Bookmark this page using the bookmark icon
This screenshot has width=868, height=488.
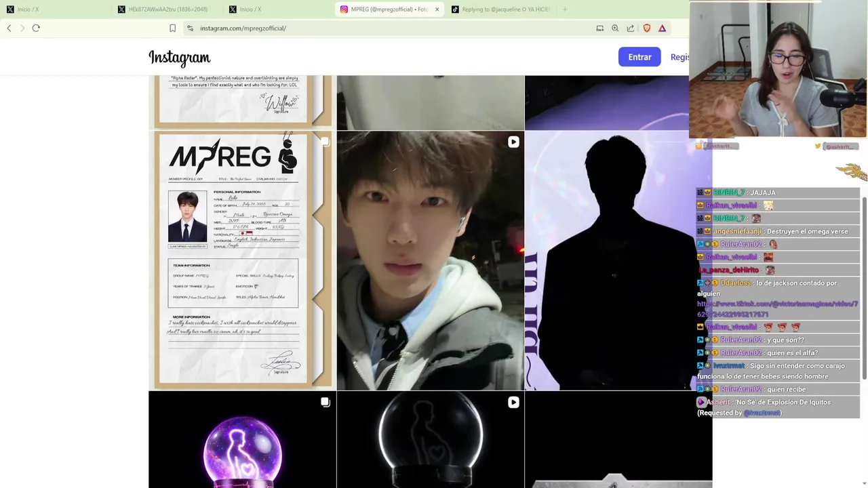coord(172,28)
